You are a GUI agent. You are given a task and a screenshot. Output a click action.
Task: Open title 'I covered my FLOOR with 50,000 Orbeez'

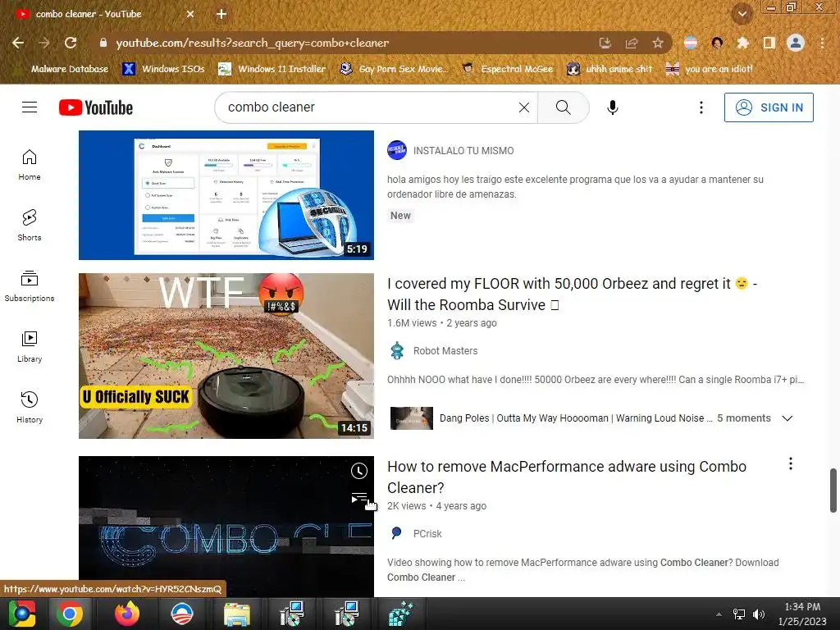[x=572, y=294]
